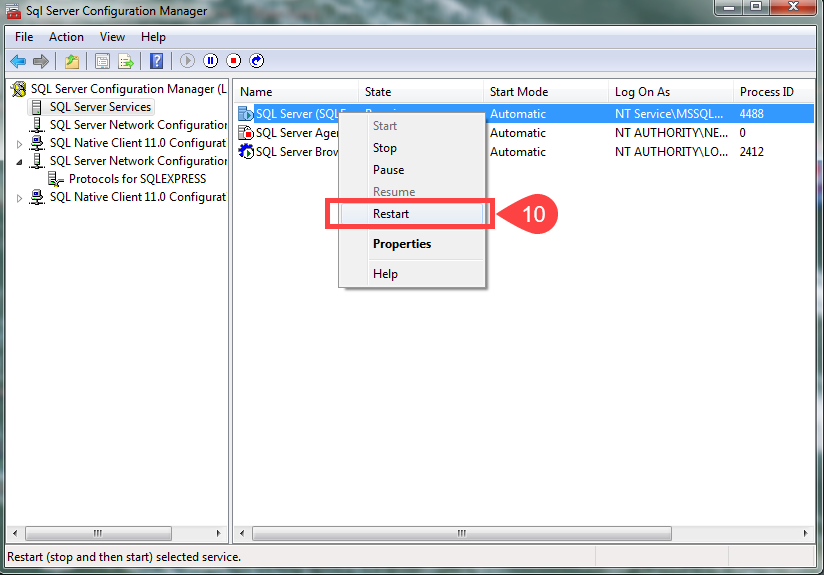The image size is (824, 575).
Task: Click the SQL Server Configuration Manager root icon
Action: tap(19, 89)
